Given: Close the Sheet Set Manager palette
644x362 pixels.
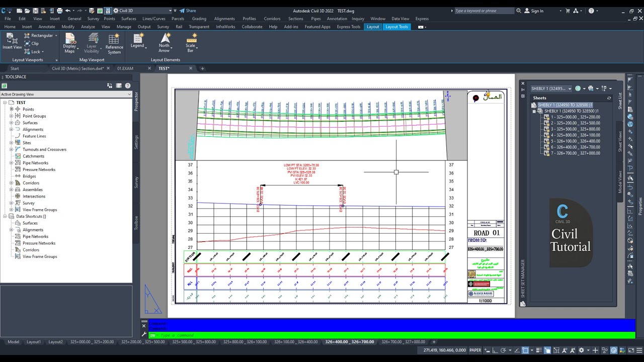Looking at the screenshot, I should coord(523,83).
